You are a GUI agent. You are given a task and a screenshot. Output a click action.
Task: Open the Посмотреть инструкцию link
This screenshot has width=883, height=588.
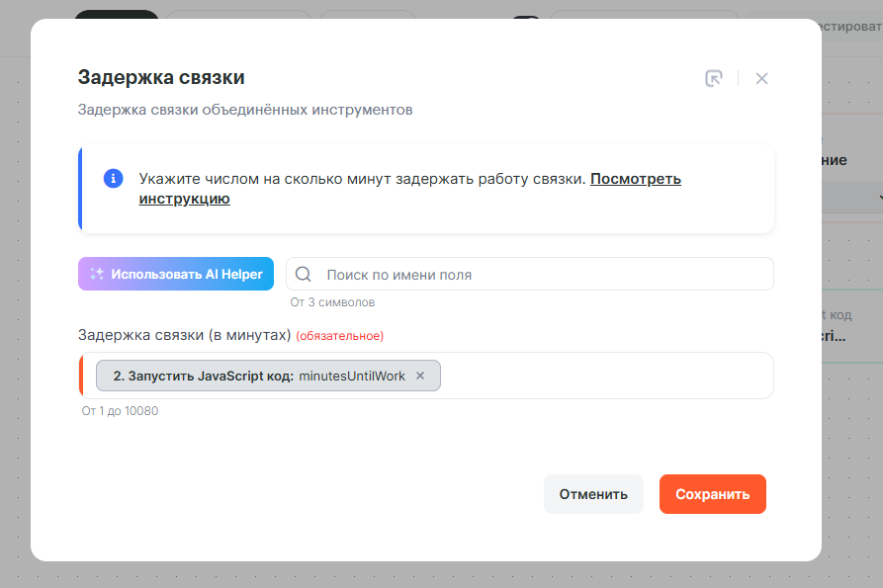pos(635,179)
